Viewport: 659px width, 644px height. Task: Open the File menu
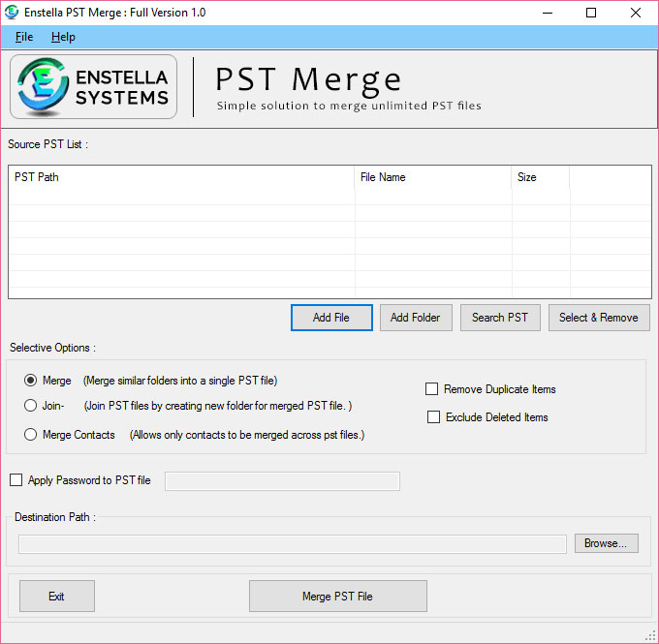click(x=24, y=37)
